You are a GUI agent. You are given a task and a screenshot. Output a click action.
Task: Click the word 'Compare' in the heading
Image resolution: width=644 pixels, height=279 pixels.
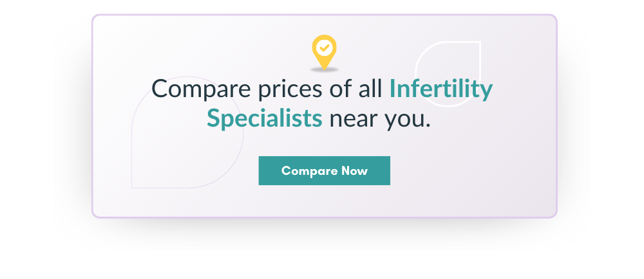point(201,89)
